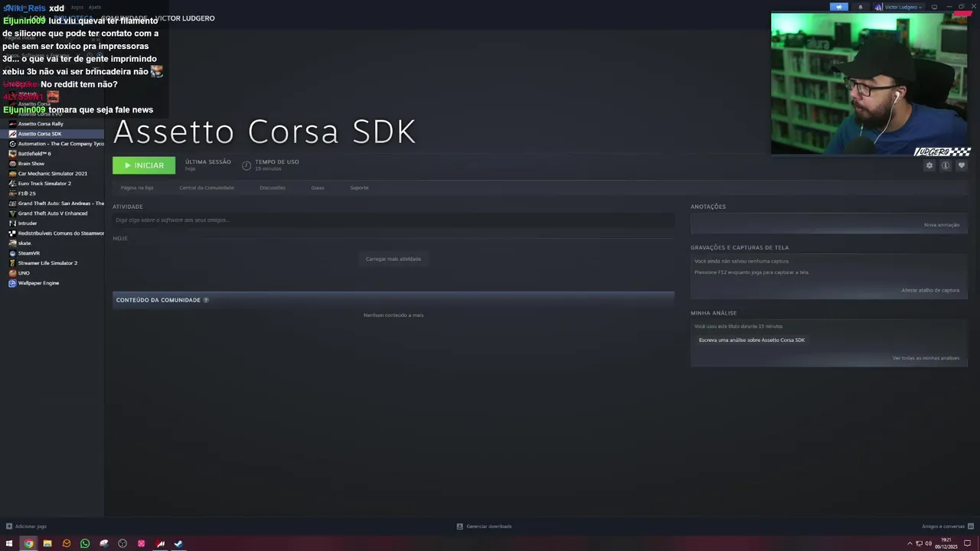980x551 pixels.
Task: Click Adicionar jogo at bottom left
Action: click(27, 527)
